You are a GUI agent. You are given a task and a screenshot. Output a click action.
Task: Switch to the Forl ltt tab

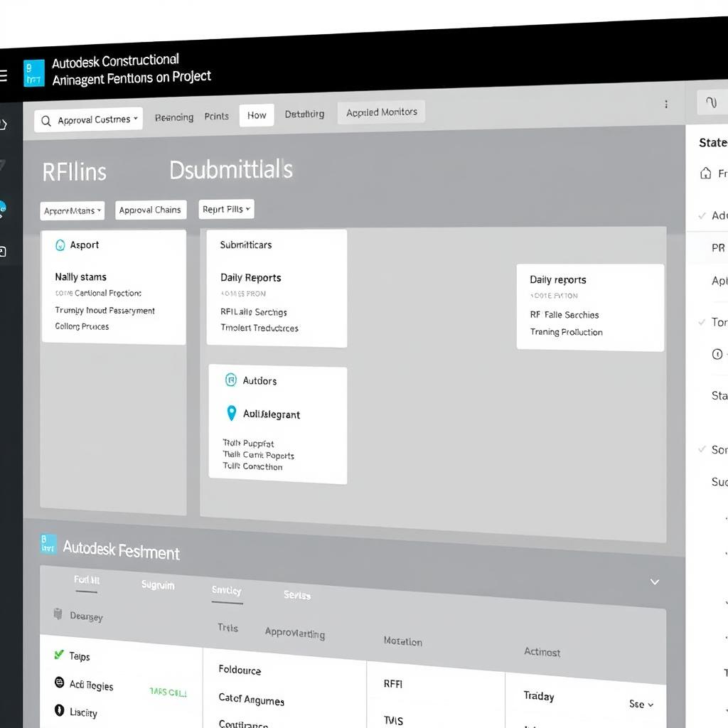87,580
